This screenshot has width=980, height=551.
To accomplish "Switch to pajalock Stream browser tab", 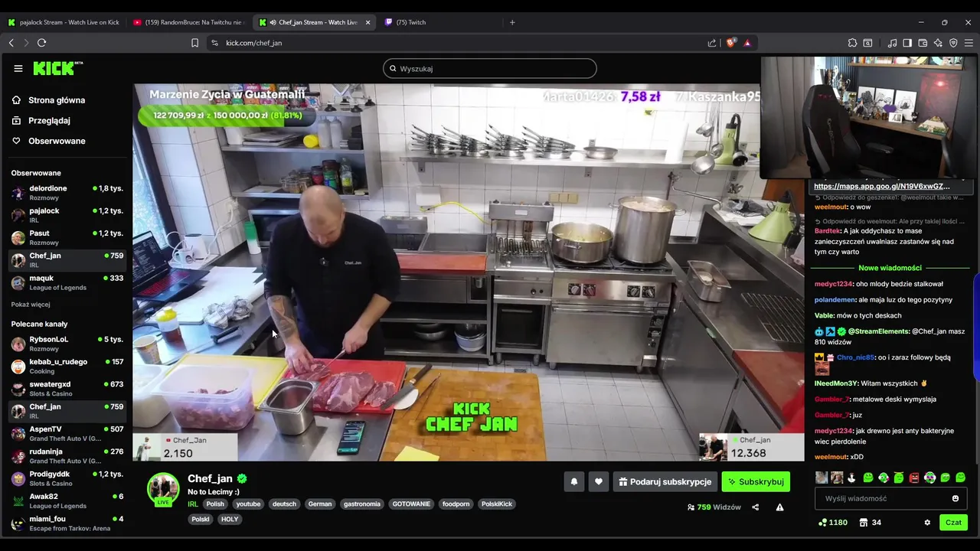I will [64, 22].
